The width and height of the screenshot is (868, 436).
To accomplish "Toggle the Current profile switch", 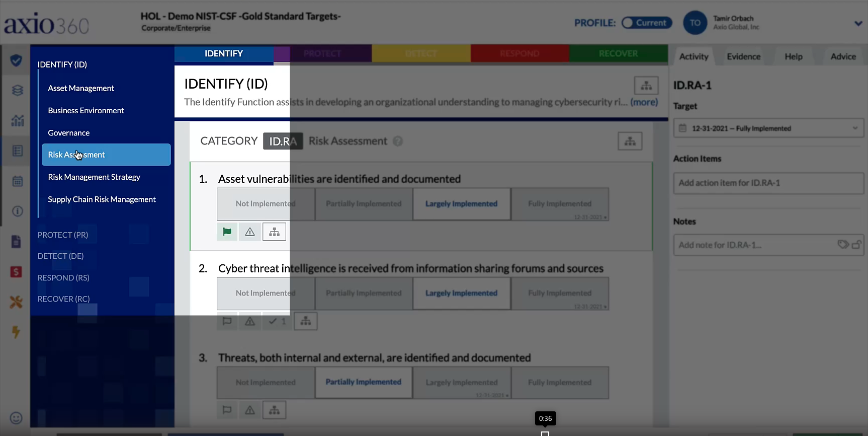I will coord(647,23).
